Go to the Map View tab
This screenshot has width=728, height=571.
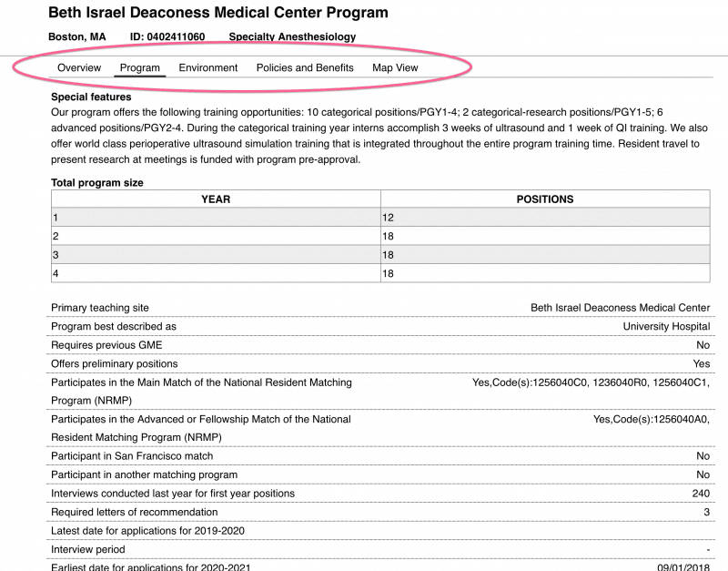[395, 67]
